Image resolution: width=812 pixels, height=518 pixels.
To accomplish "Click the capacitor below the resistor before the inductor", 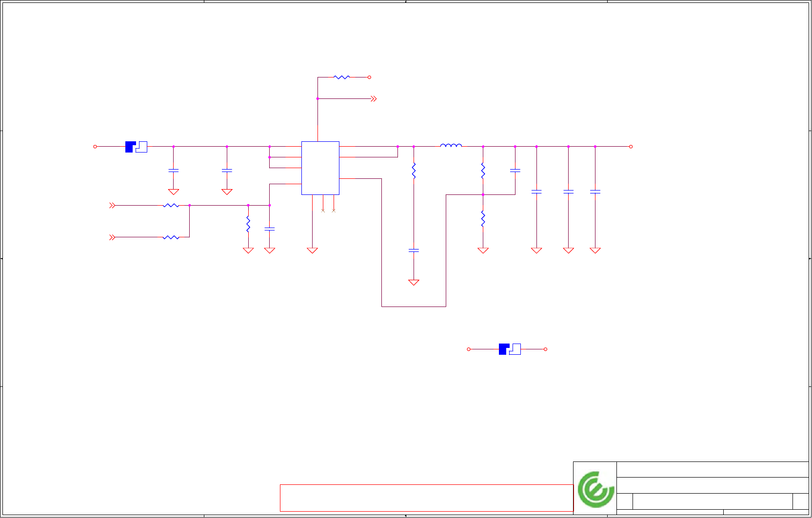I will coord(414,250).
